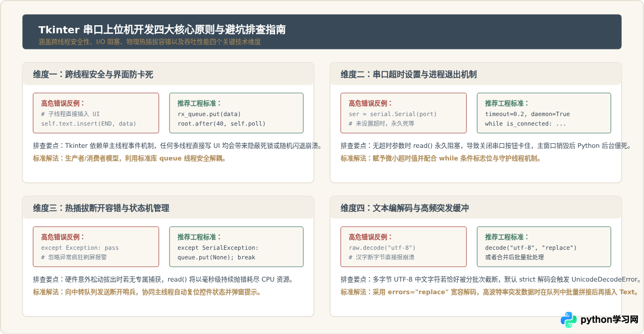Select heading "维度一：跨线程安全与界面防卡死"

tap(93, 75)
